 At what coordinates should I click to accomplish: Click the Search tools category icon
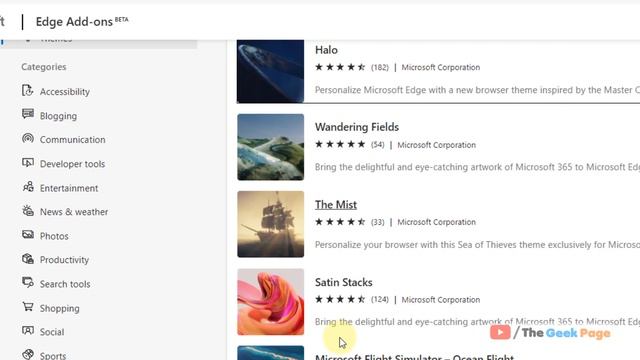[x=28, y=282]
